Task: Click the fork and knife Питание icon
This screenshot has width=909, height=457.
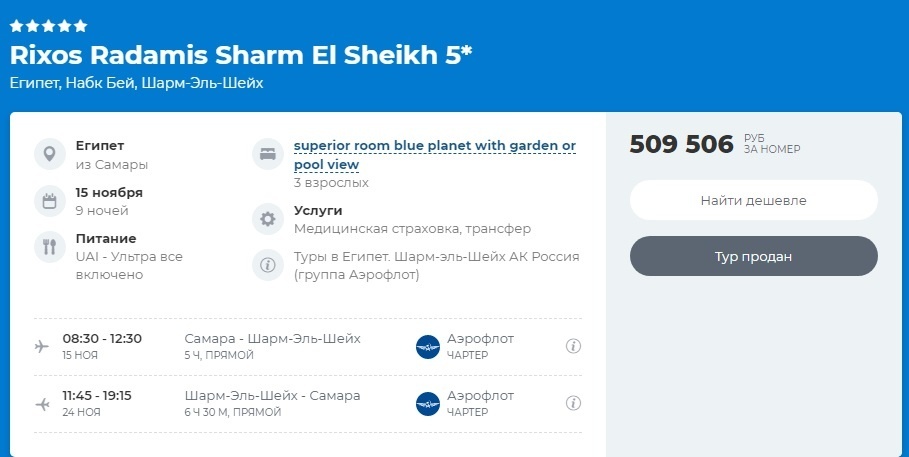Action: (x=48, y=246)
